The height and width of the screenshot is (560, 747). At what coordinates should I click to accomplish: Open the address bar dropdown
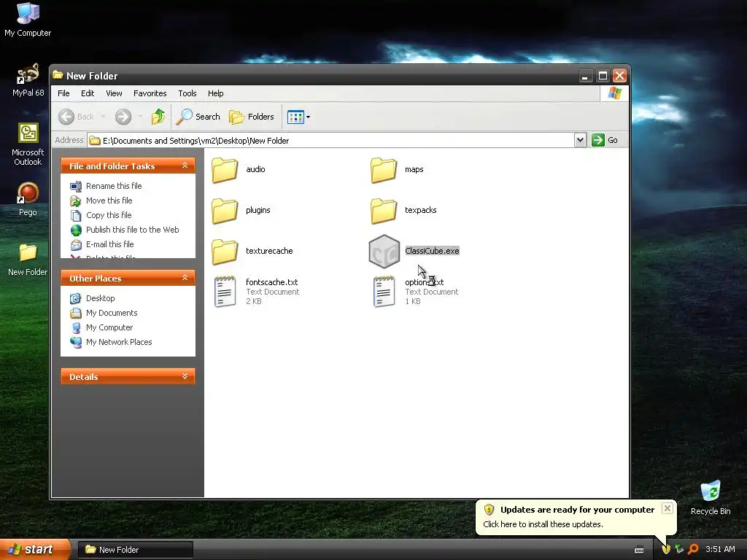point(580,141)
